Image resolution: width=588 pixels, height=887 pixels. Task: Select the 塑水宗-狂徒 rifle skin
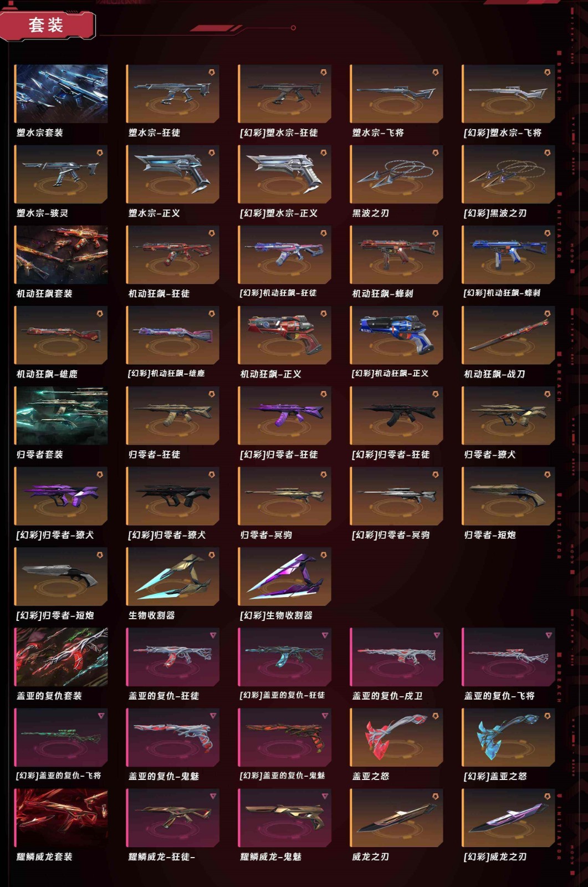click(173, 94)
